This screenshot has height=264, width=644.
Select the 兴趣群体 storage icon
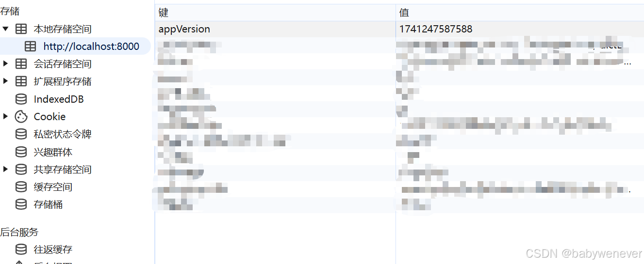[21, 152]
